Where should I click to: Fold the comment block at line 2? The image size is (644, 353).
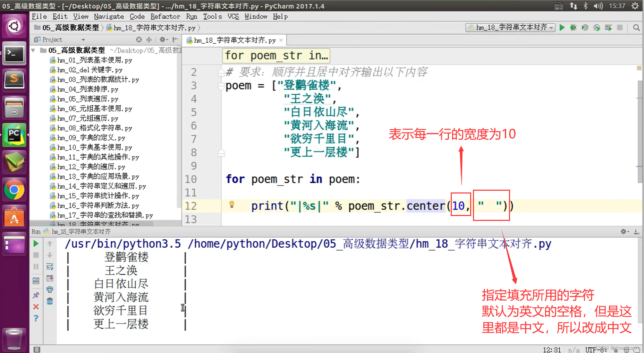(221, 72)
